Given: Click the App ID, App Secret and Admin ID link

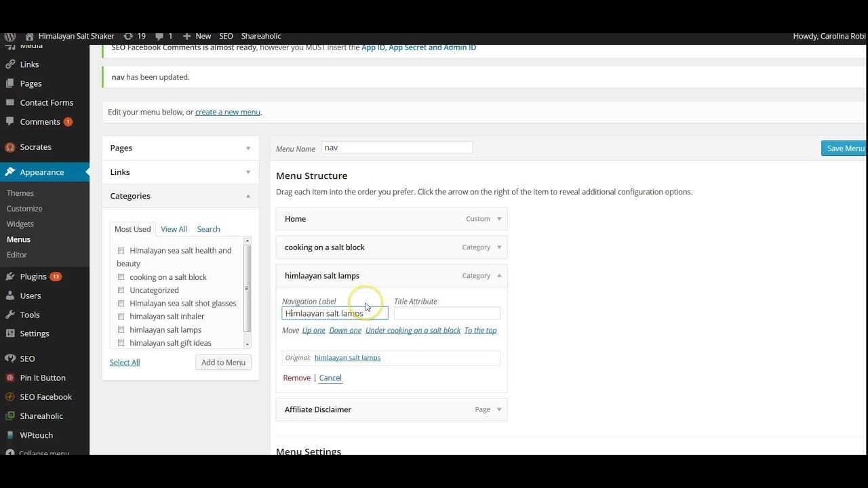Looking at the screenshot, I should tap(418, 47).
